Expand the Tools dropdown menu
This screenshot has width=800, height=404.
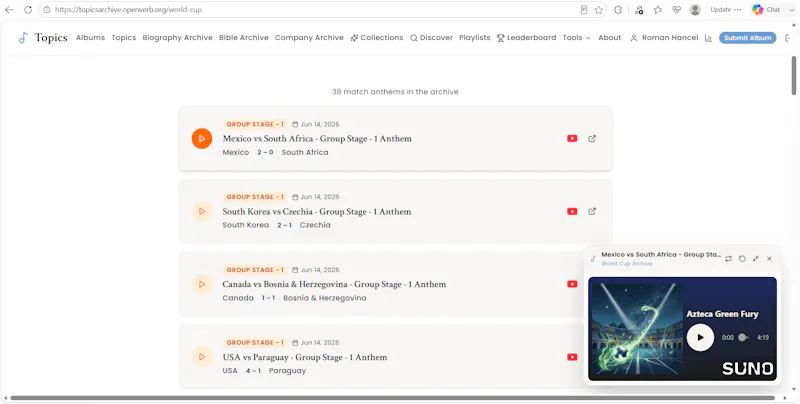click(x=577, y=38)
